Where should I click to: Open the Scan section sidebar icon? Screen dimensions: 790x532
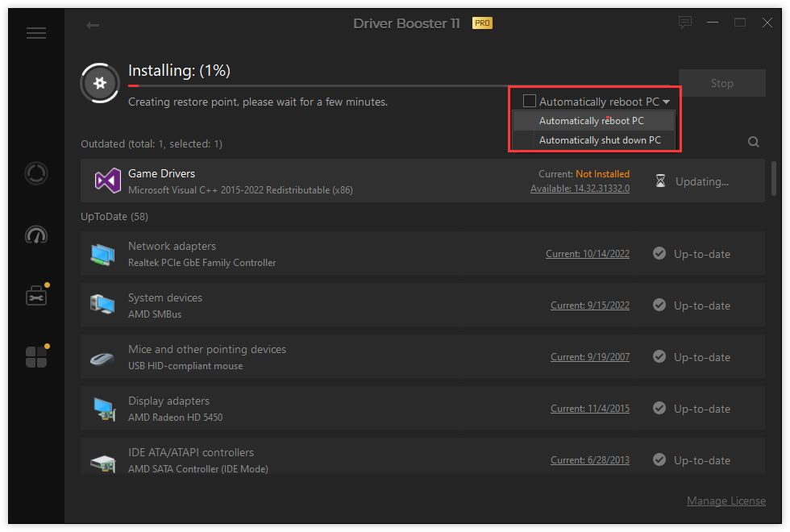[36, 173]
